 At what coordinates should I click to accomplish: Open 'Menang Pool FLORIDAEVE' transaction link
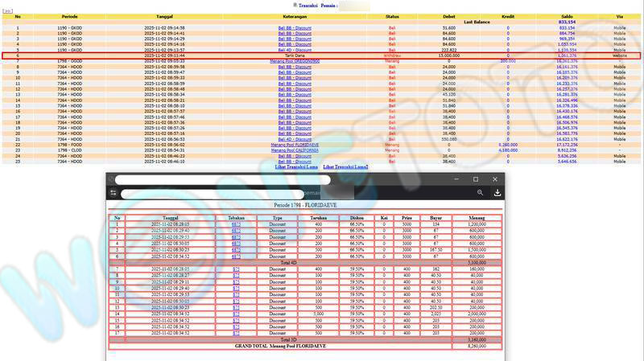(x=295, y=145)
